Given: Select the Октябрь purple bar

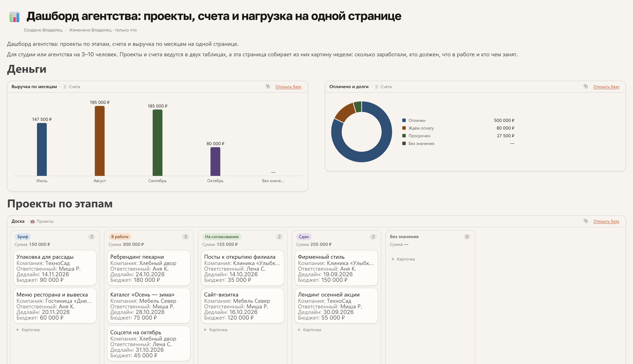Looking at the screenshot, I should [x=215, y=161].
